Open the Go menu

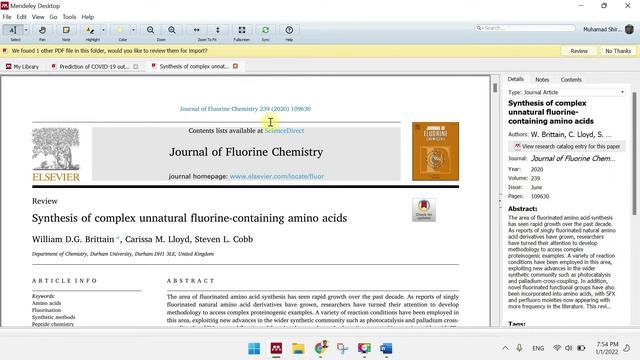(53, 17)
